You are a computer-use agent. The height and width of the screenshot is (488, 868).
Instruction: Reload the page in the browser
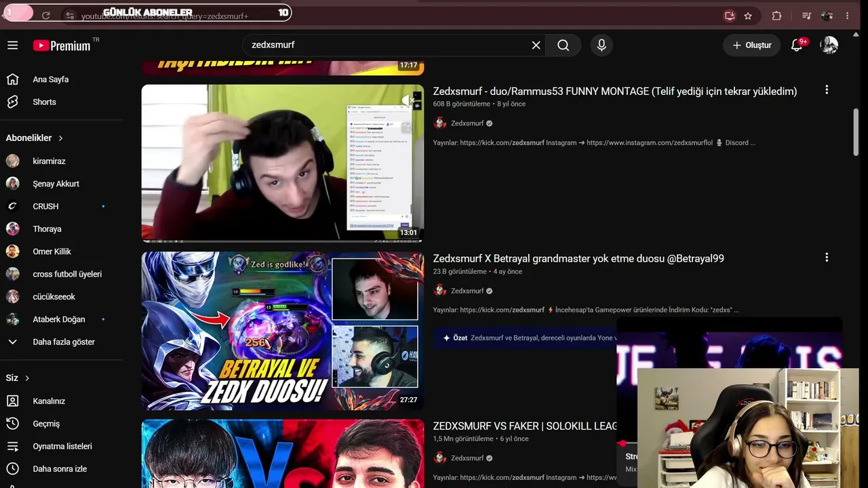(x=46, y=16)
